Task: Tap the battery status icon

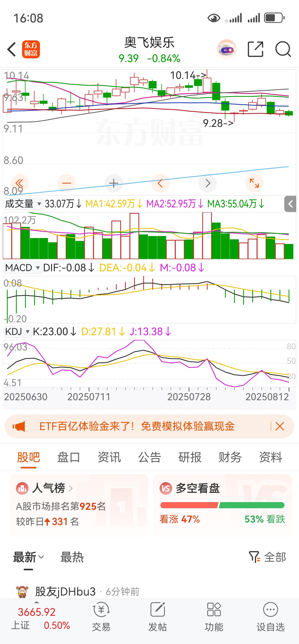Action: coord(274,18)
